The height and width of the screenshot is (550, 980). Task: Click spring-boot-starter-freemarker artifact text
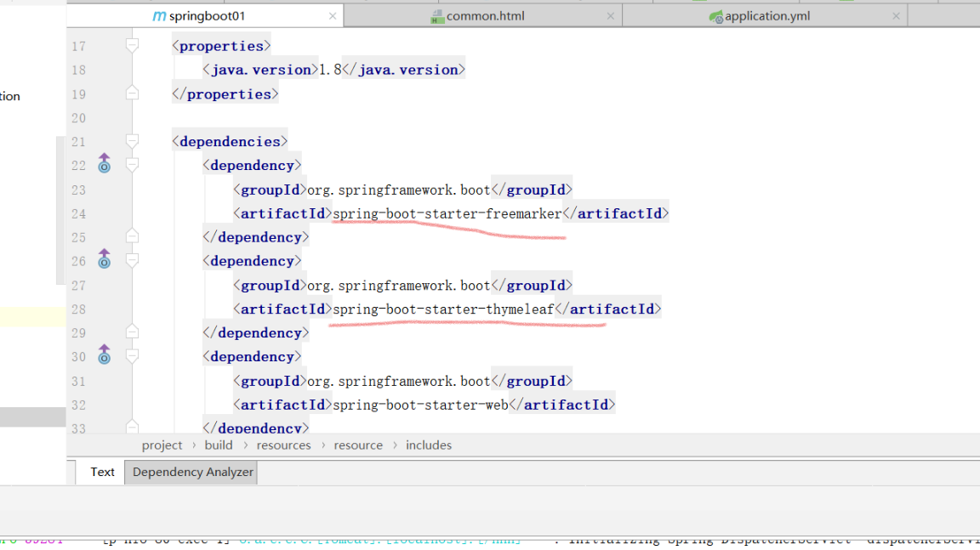pos(447,213)
